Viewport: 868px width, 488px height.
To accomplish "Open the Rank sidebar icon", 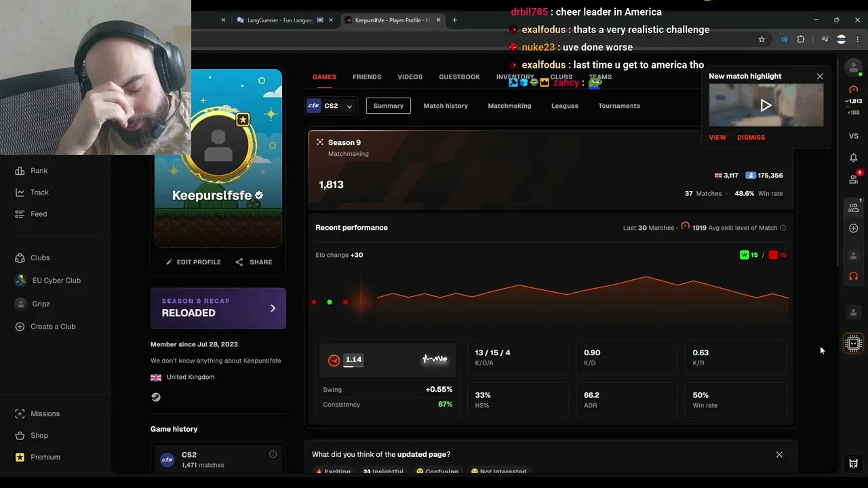I will pos(20,171).
